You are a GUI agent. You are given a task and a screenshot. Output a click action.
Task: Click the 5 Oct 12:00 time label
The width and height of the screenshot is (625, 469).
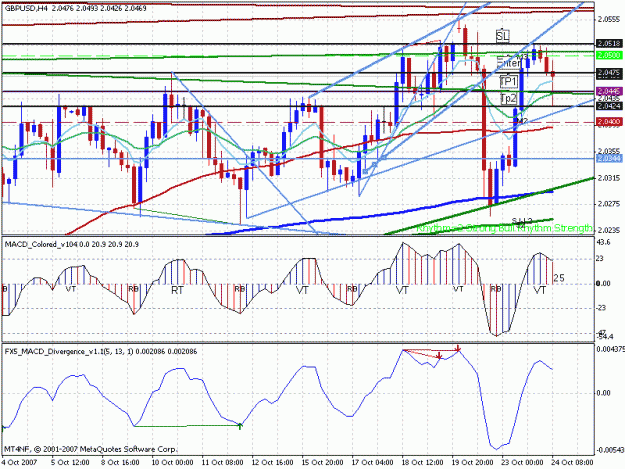pyautogui.click(x=70, y=463)
